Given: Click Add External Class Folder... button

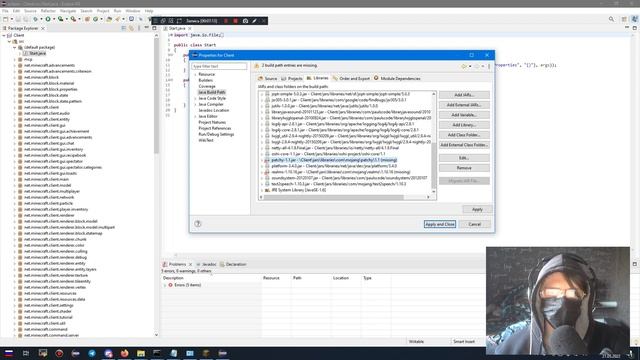Looking at the screenshot, I should (464, 145).
